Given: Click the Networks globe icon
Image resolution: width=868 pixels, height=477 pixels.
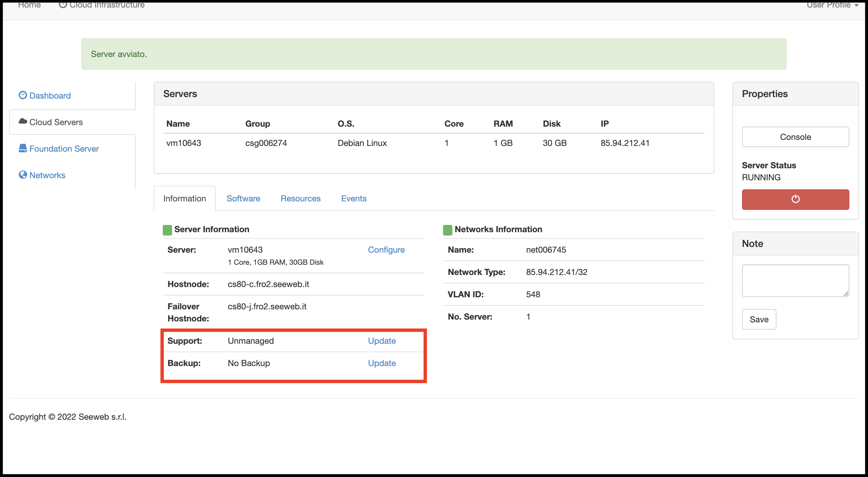Looking at the screenshot, I should pyautogui.click(x=23, y=175).
